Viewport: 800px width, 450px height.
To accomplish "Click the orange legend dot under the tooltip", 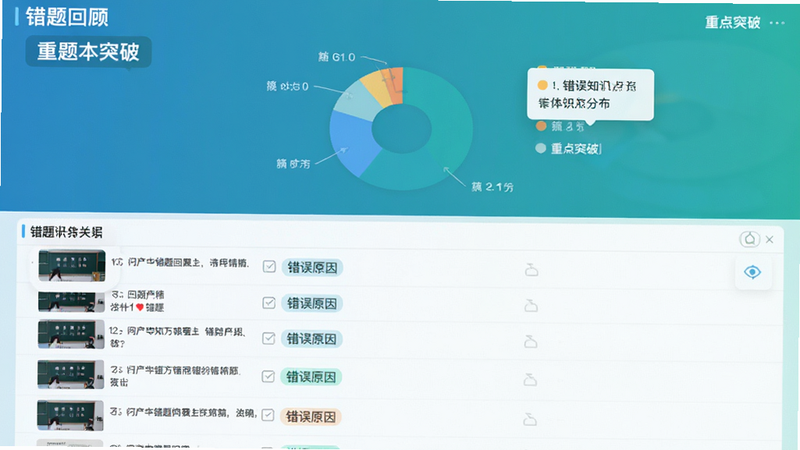I will [x=541, y=126].
